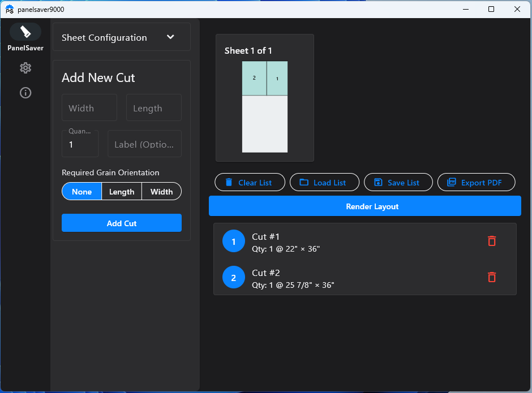Select piece 2 in sheet preview
Screen dimensions: 532x393
254,79
